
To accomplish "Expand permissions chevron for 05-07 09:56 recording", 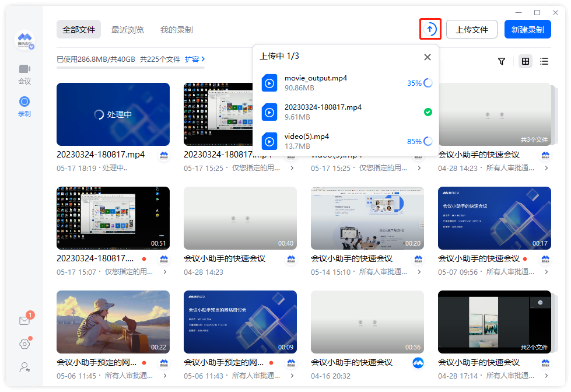I will [547, 272].
